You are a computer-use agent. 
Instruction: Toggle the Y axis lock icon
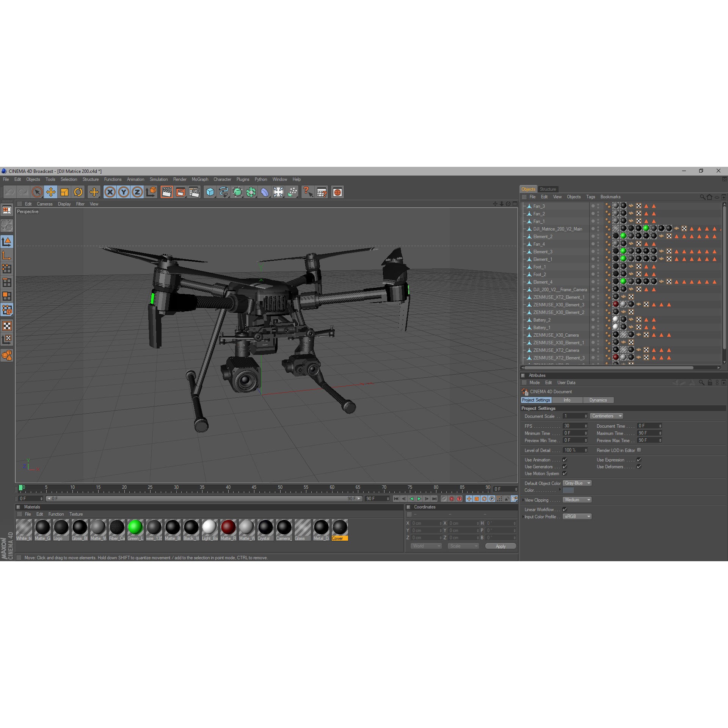(123, 192)
